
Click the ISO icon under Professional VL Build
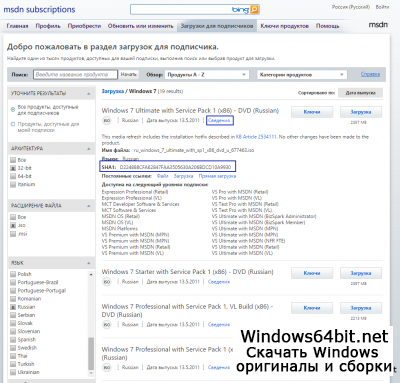[107, 324]
